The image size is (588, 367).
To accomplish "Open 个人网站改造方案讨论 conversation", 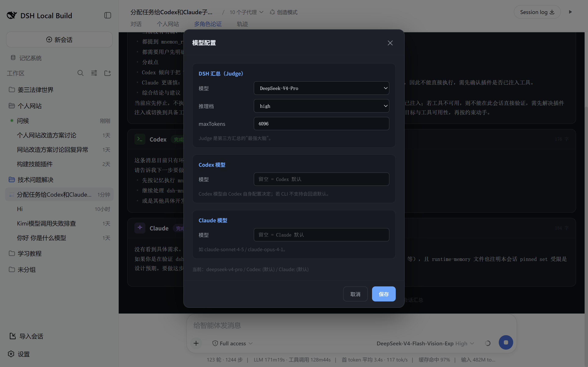I will point(59,135).
